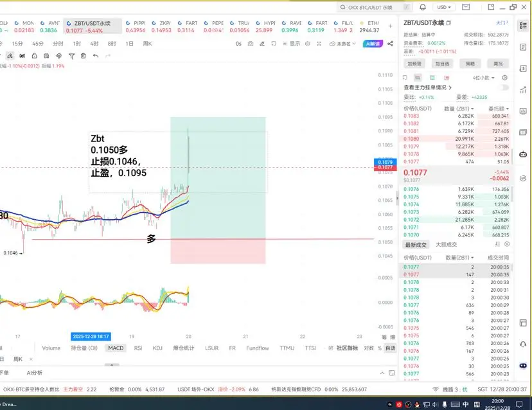Click the screenshot camera icon in chart toolbar
Image resolution: width=532 pixels, height=410 pixels.
[251, 44]
